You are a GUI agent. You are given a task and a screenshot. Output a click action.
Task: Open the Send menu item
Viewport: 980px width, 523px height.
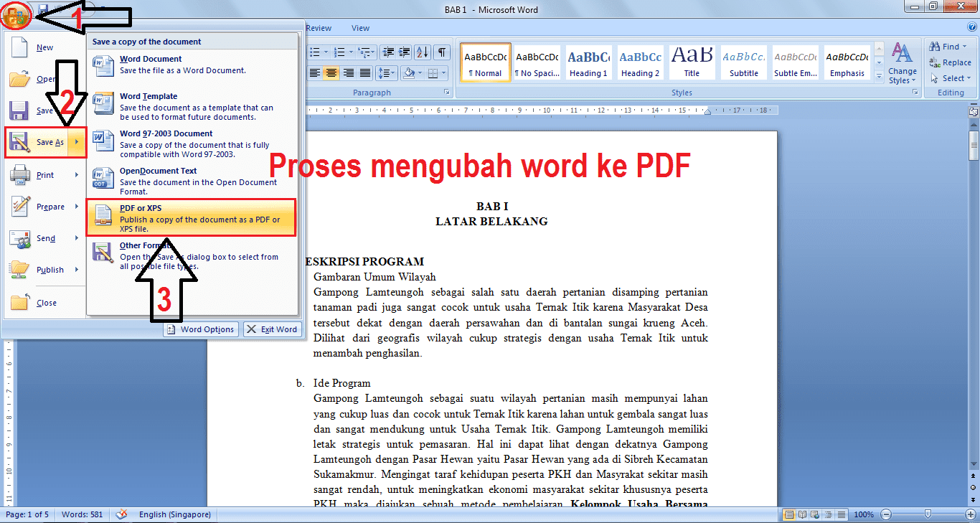point(44,238)
